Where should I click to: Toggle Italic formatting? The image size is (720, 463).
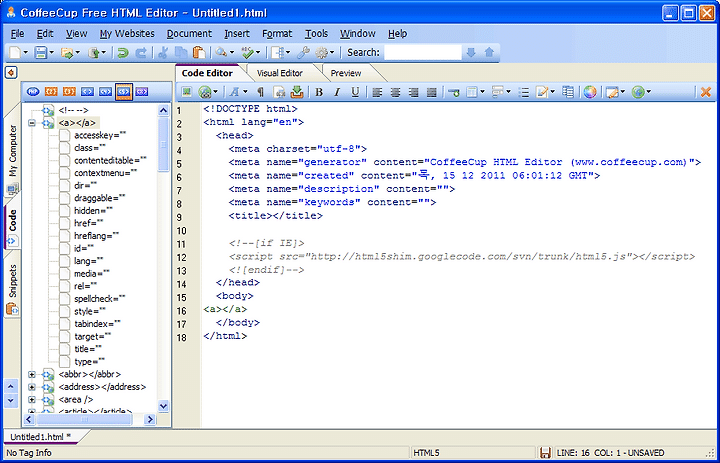coord(337,92)
